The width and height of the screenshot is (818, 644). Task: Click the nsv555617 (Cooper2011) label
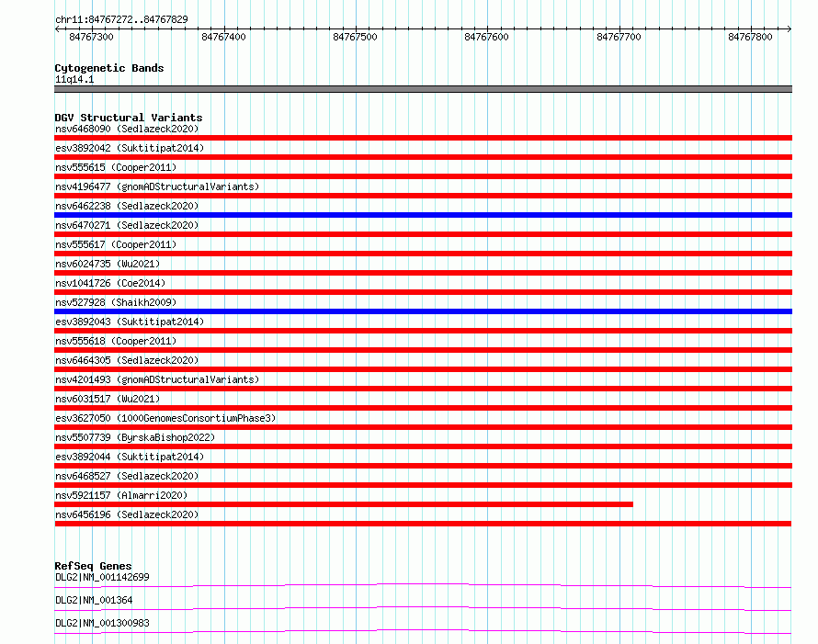coord(116,244)
